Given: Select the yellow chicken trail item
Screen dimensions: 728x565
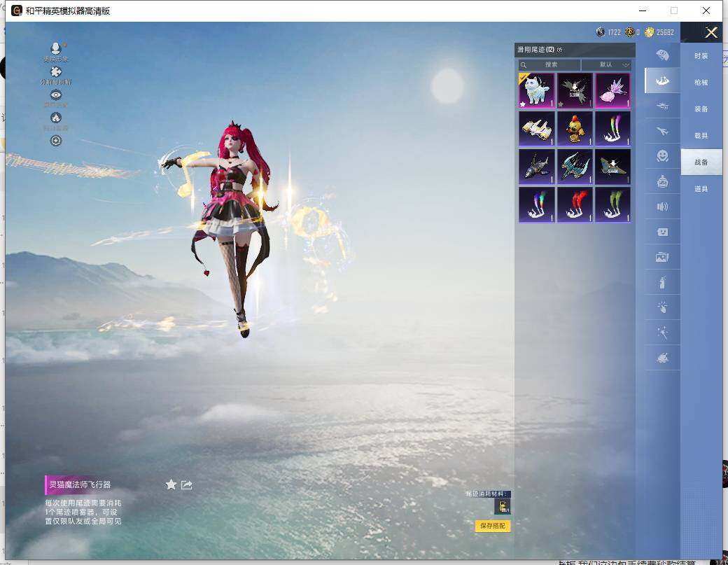Looking at the screenshot, I should pyautogui.click(x=575, y=128).
